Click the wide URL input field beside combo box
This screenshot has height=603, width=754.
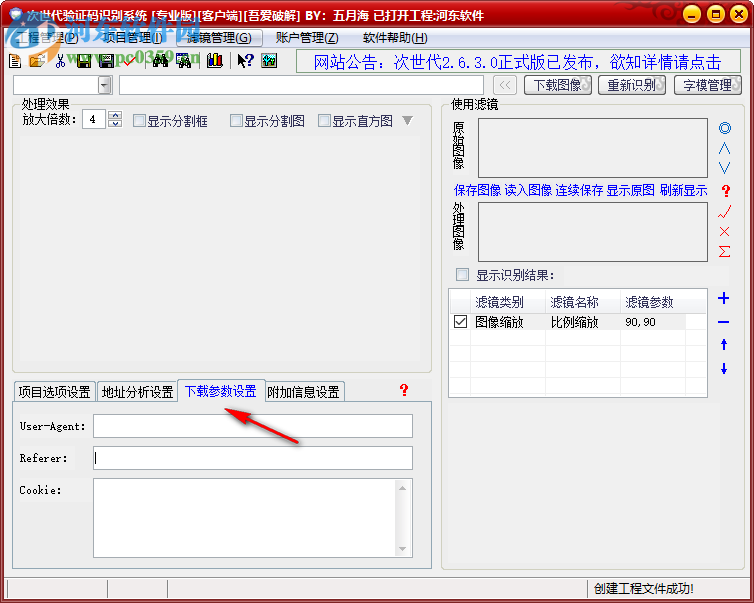coord(301,85)
